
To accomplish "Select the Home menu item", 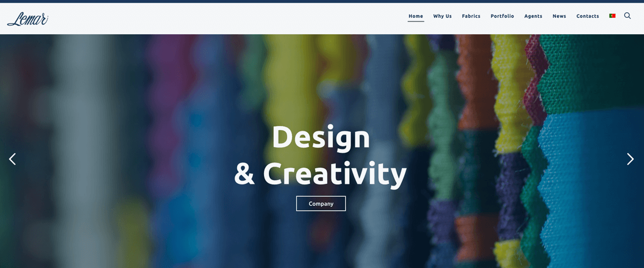I will (x=416, y=16).
